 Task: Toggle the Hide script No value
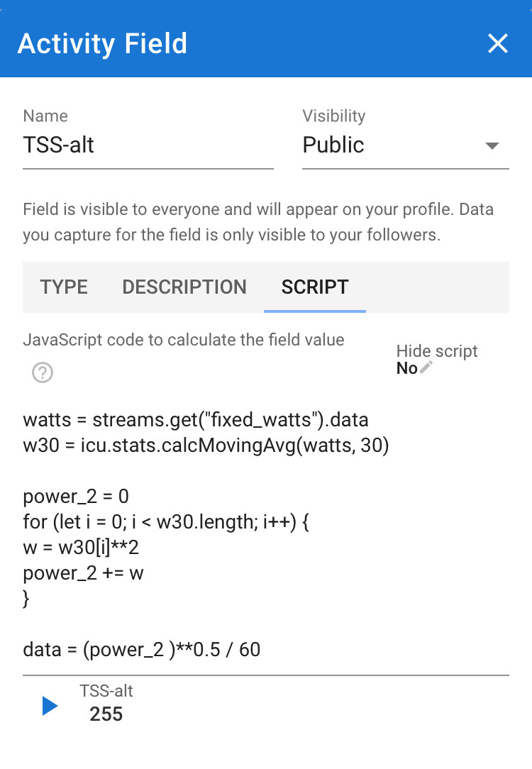pos(407,367)
